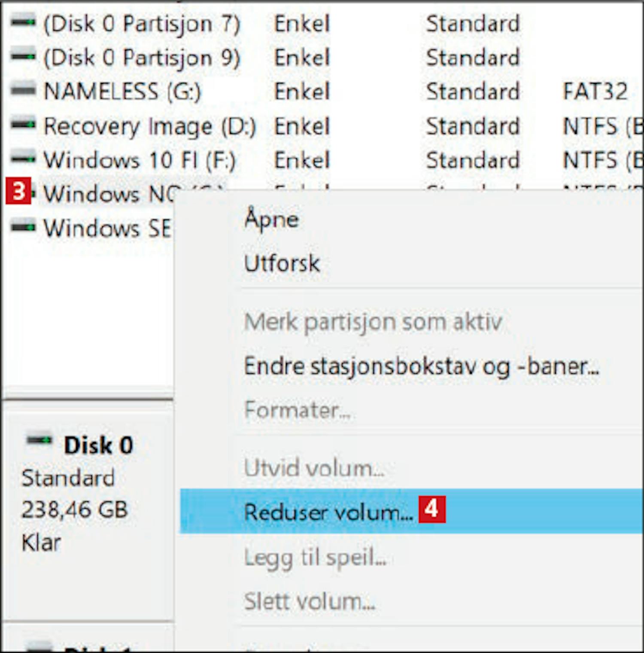The width and height of the screenshot is (644, 653).
Task: Click the Disk 0 Partisjon 7 drive icon
Action: coord(23,21)
